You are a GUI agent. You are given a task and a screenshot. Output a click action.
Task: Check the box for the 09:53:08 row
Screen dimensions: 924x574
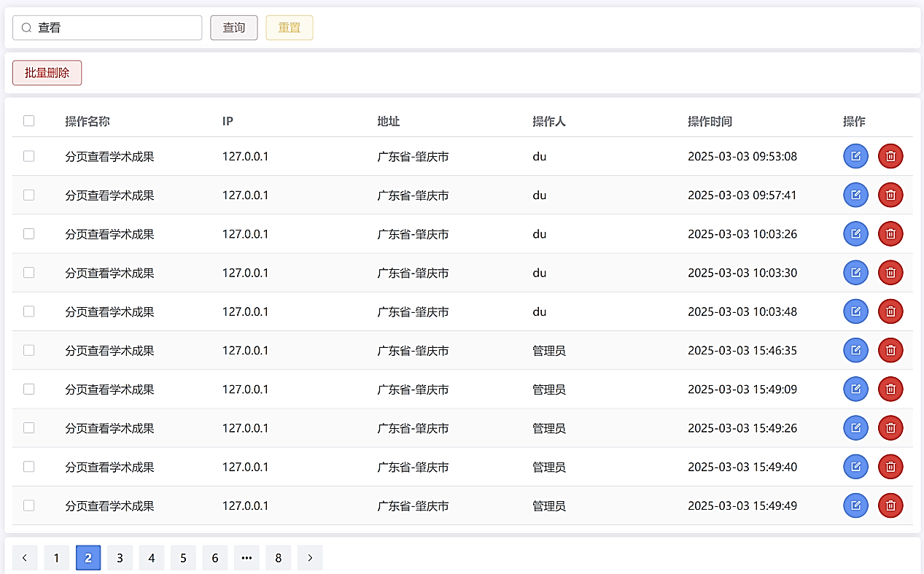coord(29,156)
